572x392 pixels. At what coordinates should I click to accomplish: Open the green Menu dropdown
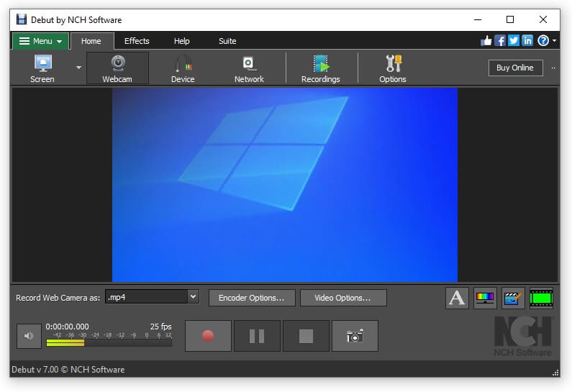click(40, 41)
